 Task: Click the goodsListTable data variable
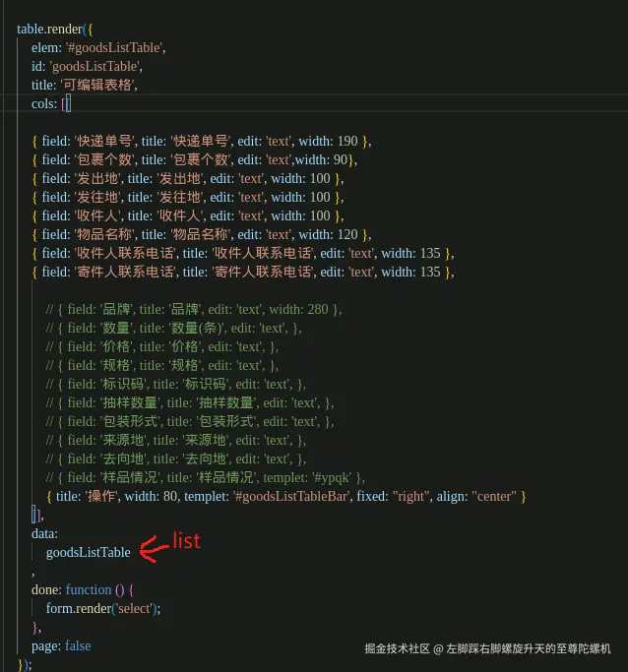[x=89, y=552]
